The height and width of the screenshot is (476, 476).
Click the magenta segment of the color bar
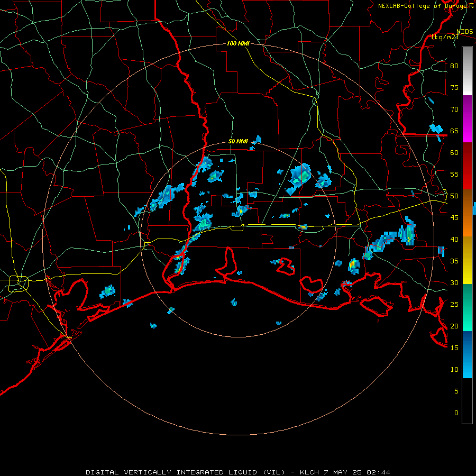tap(467, 119)
